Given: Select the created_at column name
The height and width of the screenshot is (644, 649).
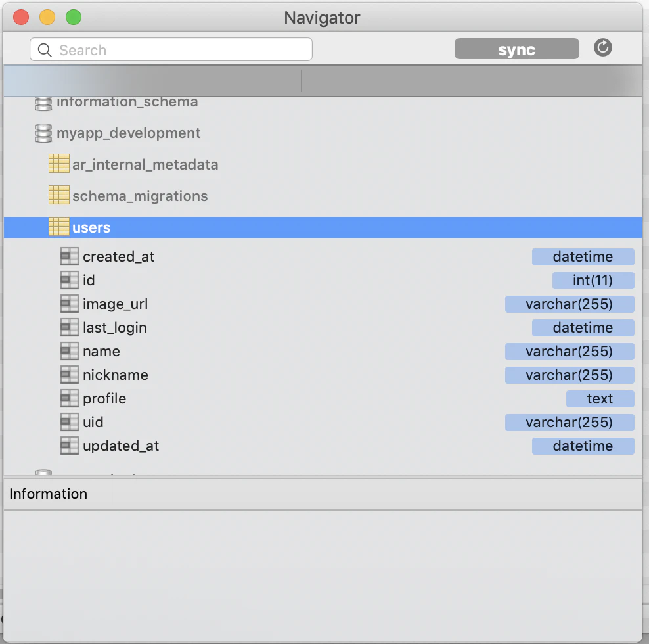Looking at the screenshot, I should pos(118,257).
